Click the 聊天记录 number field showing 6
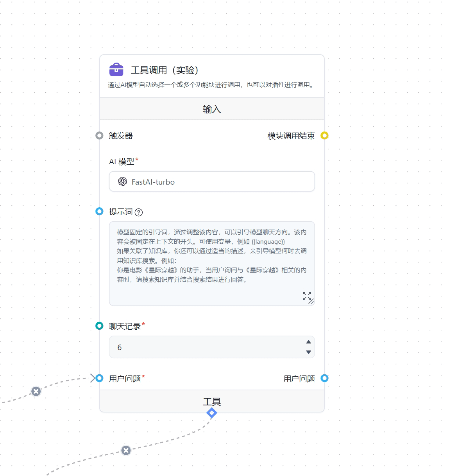This screenshot has height=476, width=449. 203,347
